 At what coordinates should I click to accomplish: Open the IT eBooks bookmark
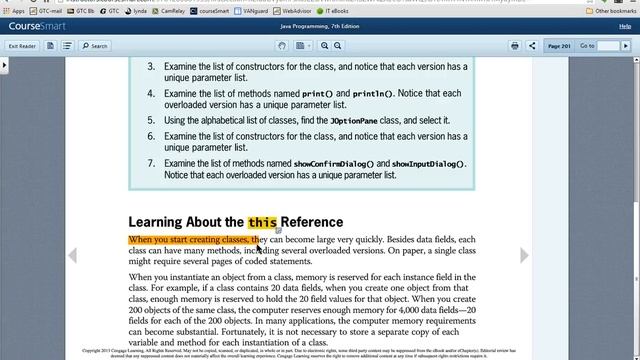pos(333,11)
